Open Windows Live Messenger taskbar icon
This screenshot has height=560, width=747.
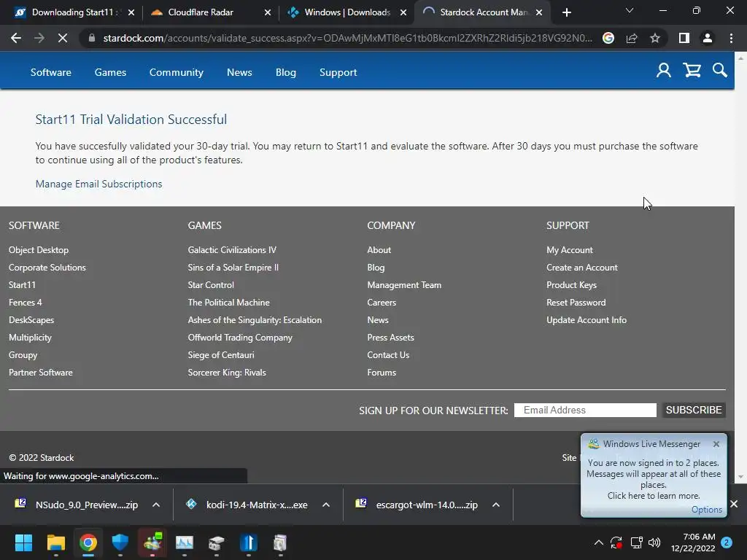(x=152, y=542)
